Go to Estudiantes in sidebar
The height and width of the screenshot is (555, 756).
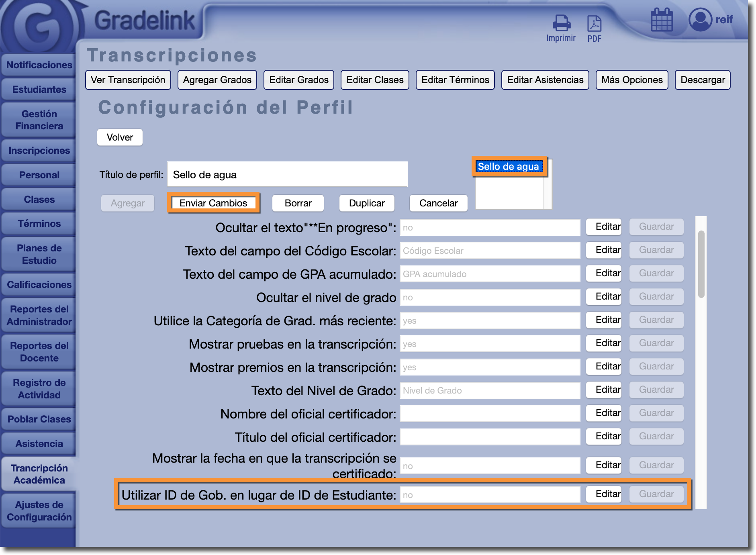[x=39, y=90]
